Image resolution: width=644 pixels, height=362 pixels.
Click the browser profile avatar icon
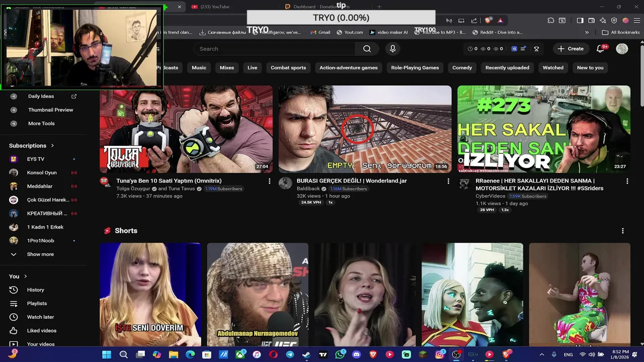point(625,20)
